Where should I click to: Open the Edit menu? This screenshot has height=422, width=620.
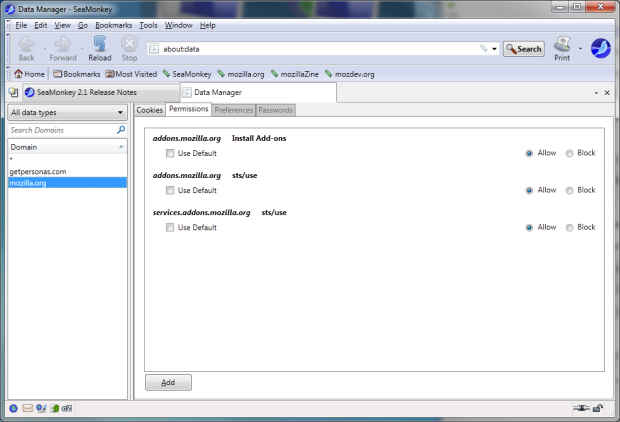click(40, 25)
